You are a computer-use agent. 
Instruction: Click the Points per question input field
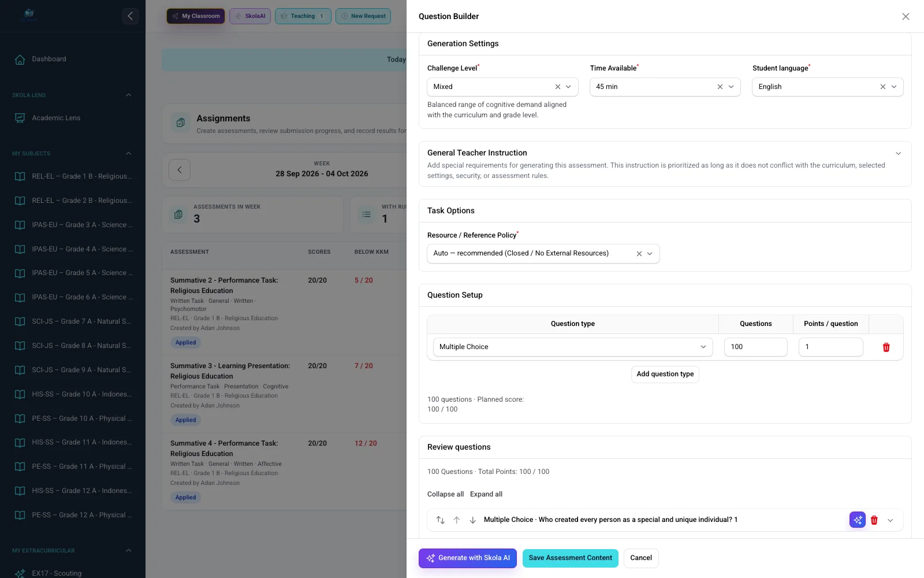(831, 347)
